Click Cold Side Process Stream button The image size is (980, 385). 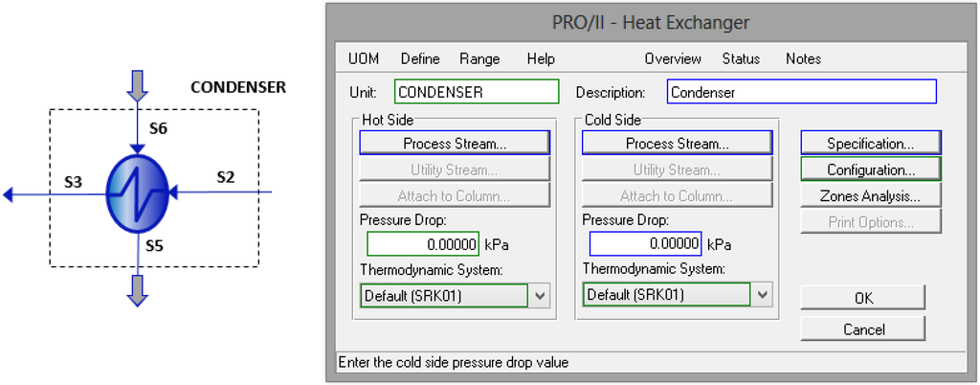click(x=678, y=143)
